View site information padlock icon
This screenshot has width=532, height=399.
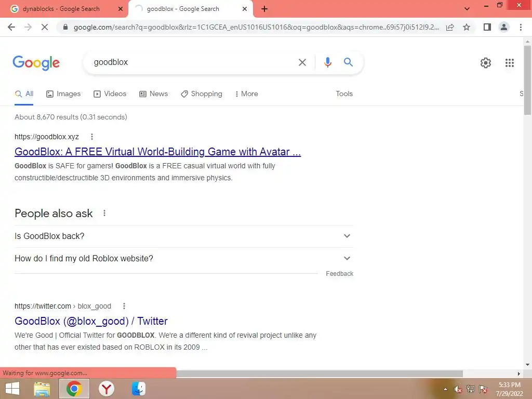[x=65, y=27]
